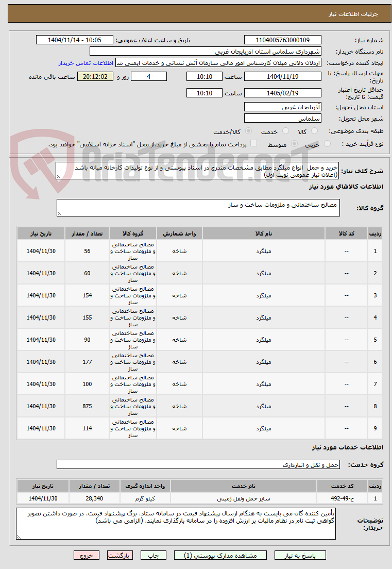Click the خروج exit button
Viewport: 392px width, 569px height.
pyautogui.click(x=87, y=555)
